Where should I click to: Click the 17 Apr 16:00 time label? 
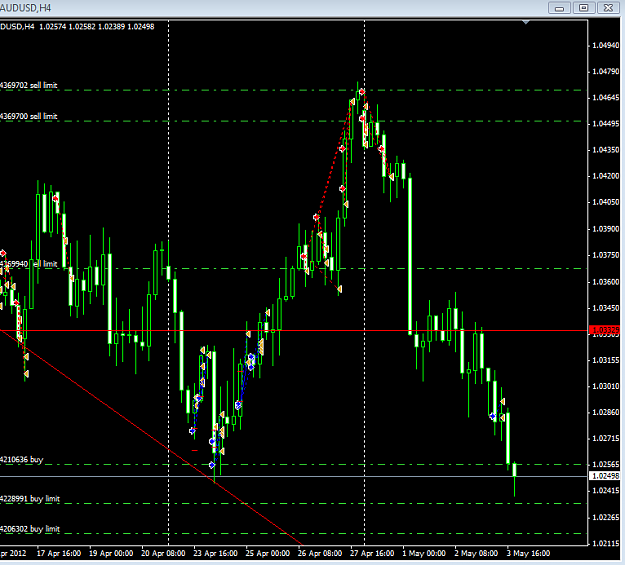[59, 553]
